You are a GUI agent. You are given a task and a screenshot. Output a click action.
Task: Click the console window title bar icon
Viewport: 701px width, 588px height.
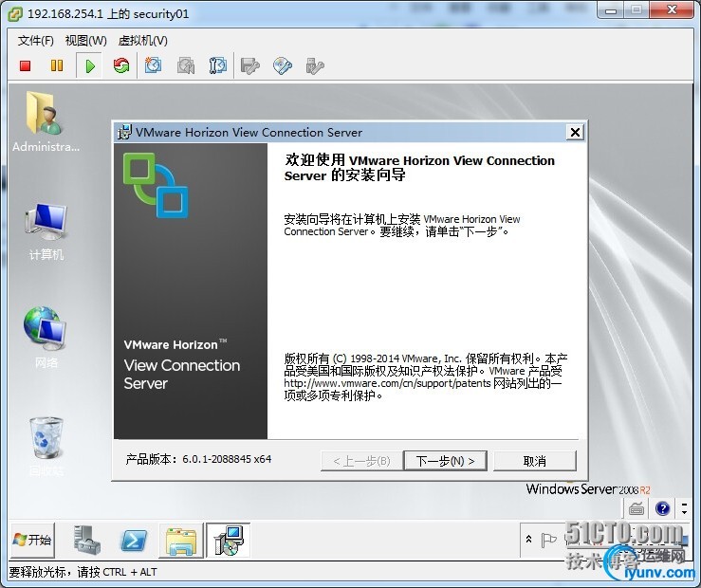[x=15, y=14]
